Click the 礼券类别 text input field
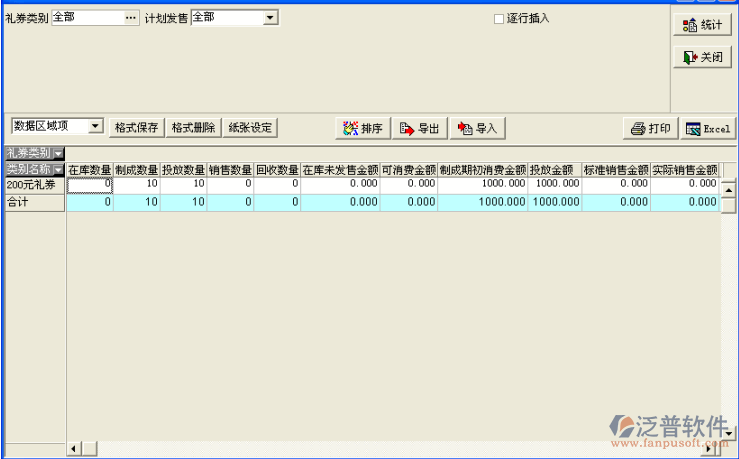 (x=86, y=18)
